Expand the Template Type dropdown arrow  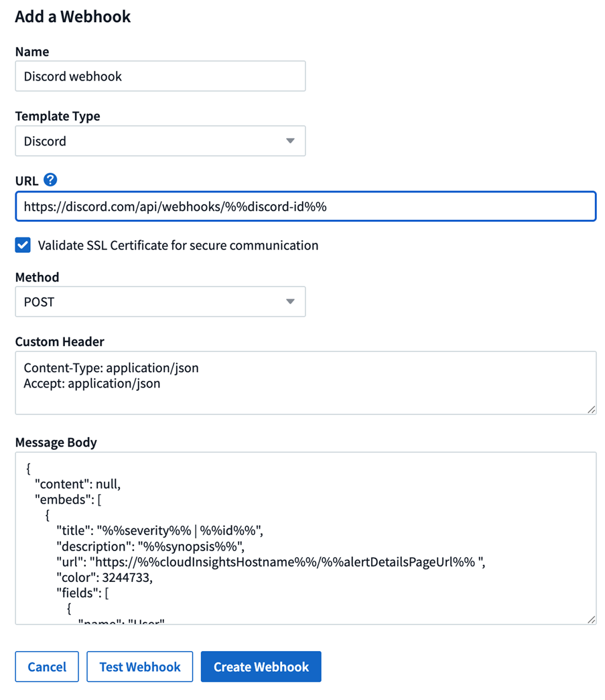[290, 141]
